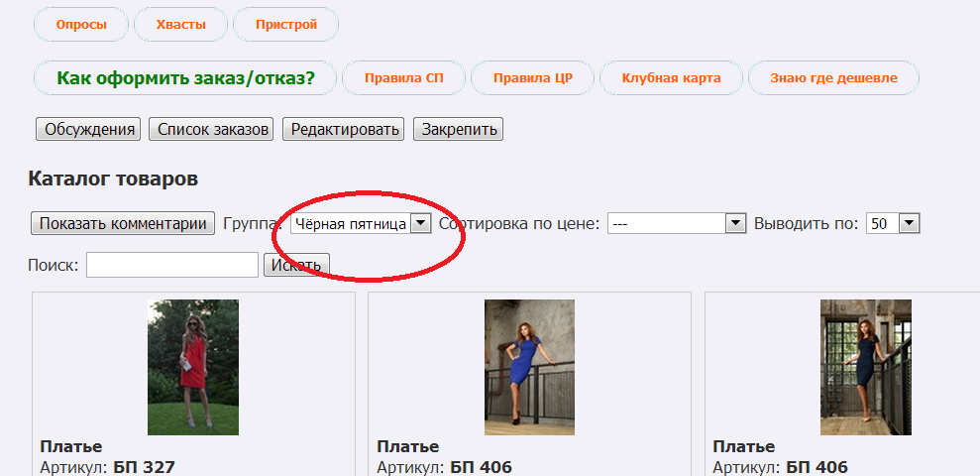
Task: Open the Список заказов button
Action: tap(213, 129)
